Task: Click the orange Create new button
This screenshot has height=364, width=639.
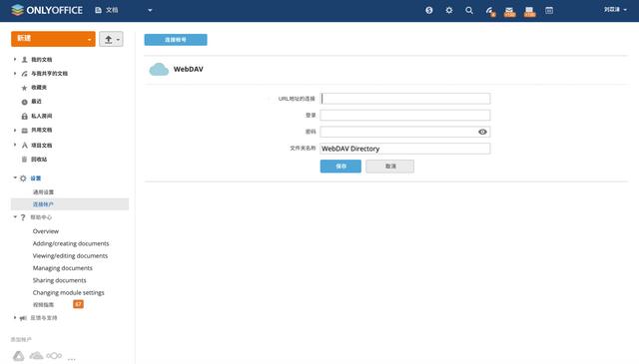Action: coord(53,39)
